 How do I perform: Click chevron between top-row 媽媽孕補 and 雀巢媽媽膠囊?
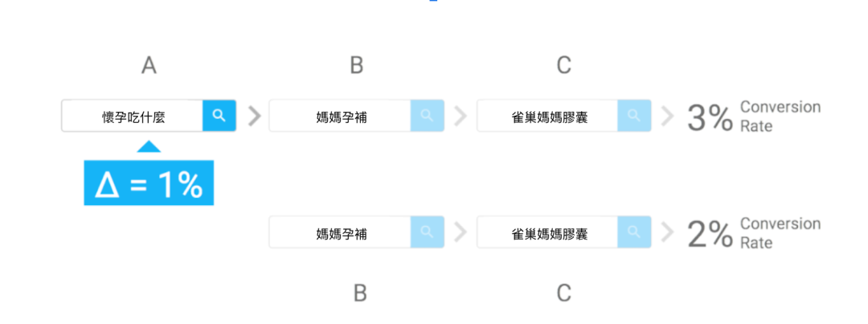coord(461,117)
